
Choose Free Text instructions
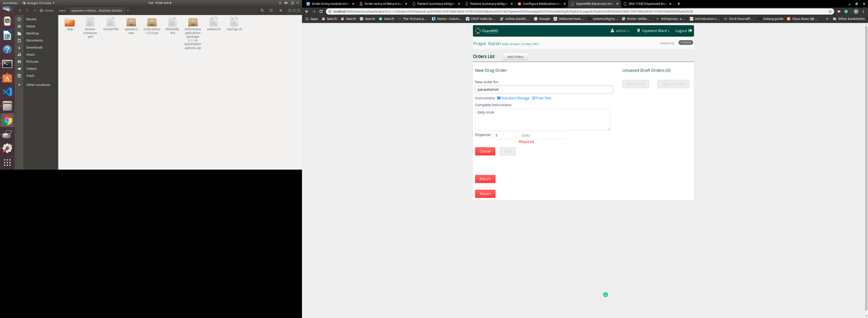pyautogui.click(x=542, y=98)
